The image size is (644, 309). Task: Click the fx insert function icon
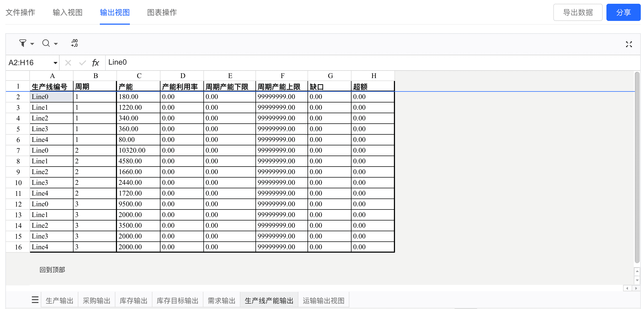coord(96,63)
